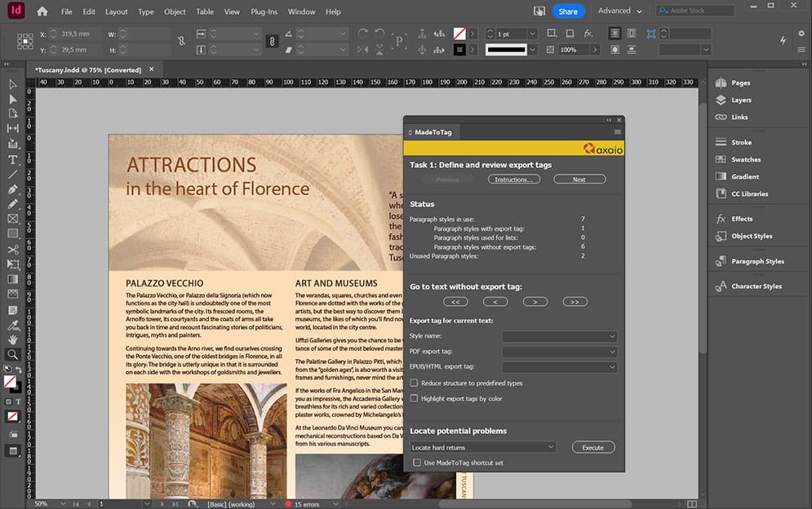The image size is (812, 509).
Task: Jump to first untagged text (<<)
Action: 455,302
